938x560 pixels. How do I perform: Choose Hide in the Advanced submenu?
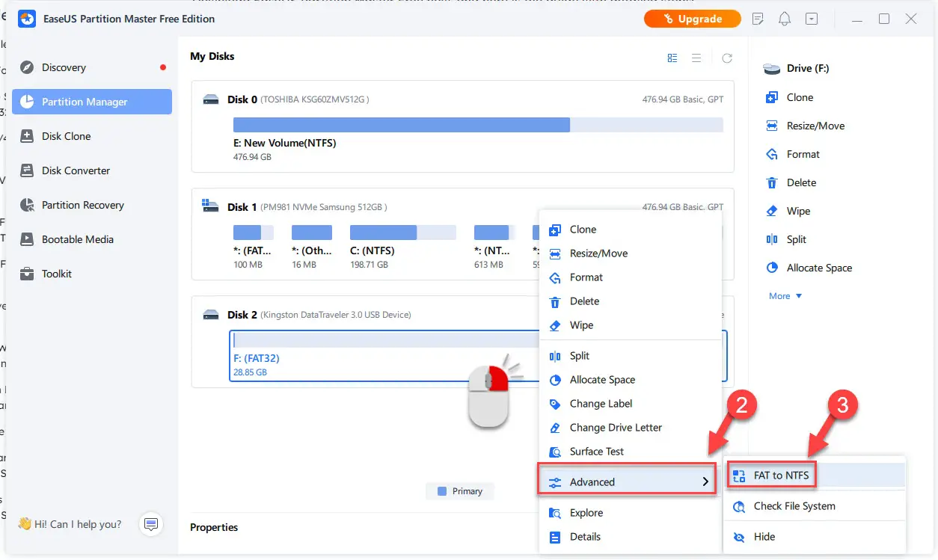coord(815,537)
